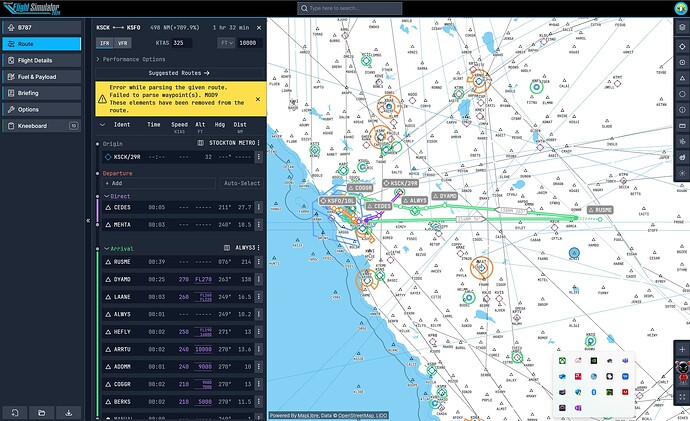The image size is (690, 421).
Task: Collapse all legs via Ident header chevron
Action: [x=102, y=124]
